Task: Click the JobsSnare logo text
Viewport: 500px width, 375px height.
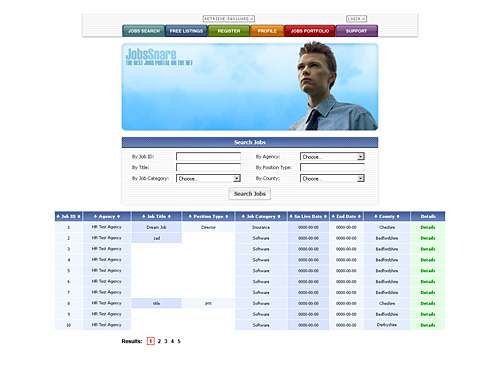Action: coord(151,54)
